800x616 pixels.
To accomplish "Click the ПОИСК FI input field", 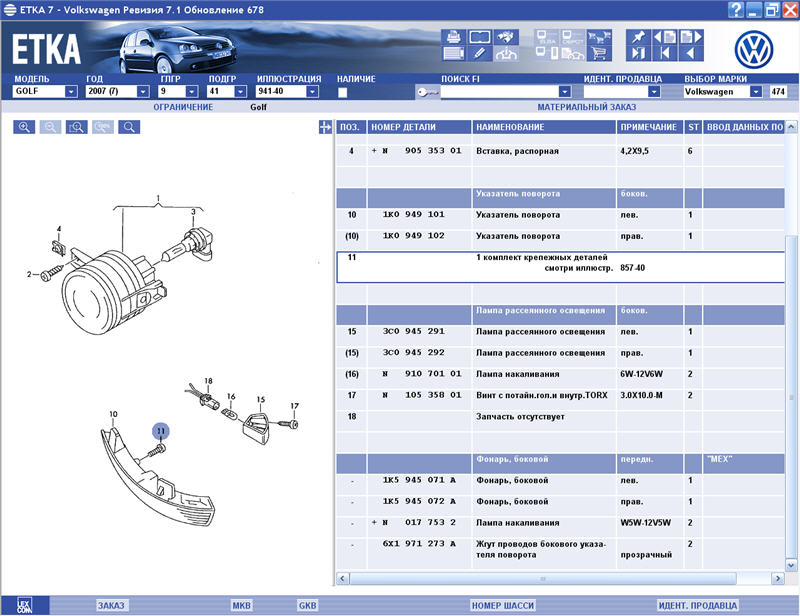I will pyautogui.click(x=499, y=92).
